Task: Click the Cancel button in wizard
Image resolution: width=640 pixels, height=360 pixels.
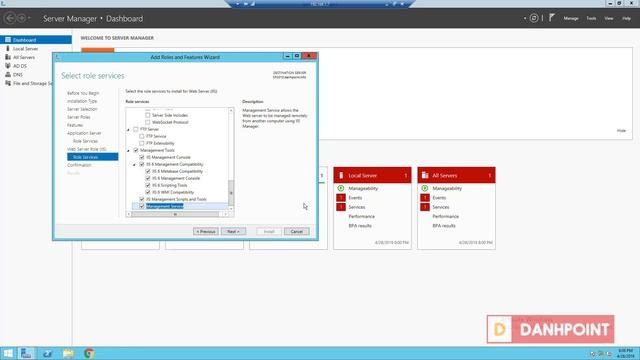Action: tap(296, 231)
